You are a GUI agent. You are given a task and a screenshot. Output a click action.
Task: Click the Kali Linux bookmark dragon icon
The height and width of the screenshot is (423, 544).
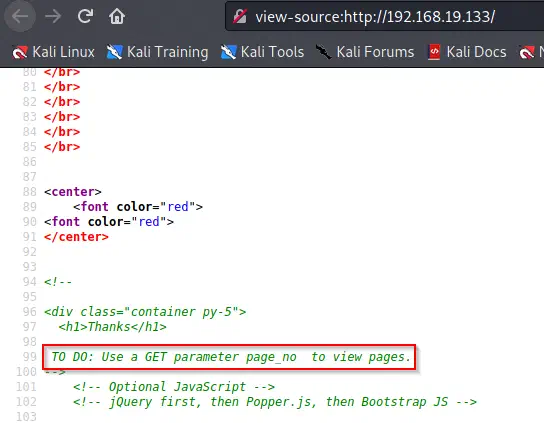[20, 52]
